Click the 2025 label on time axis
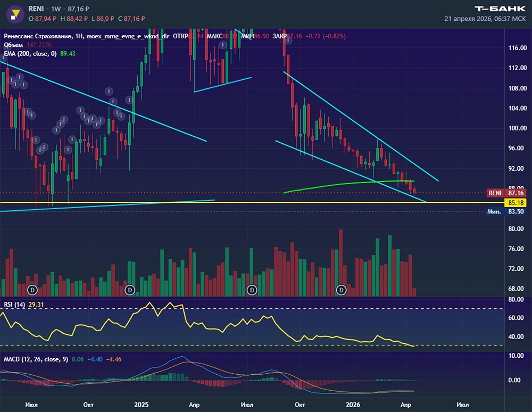 141,405
